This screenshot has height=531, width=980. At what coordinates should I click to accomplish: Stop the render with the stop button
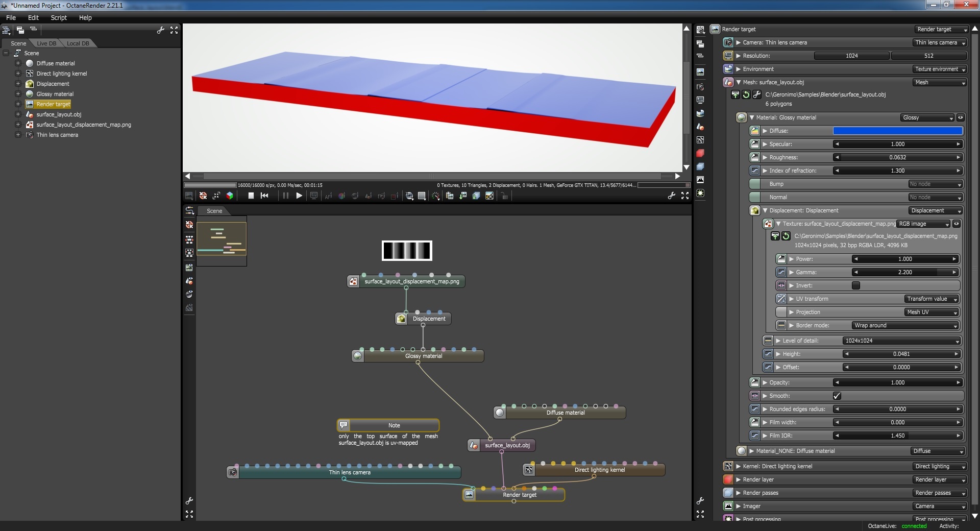click(251, 196)
